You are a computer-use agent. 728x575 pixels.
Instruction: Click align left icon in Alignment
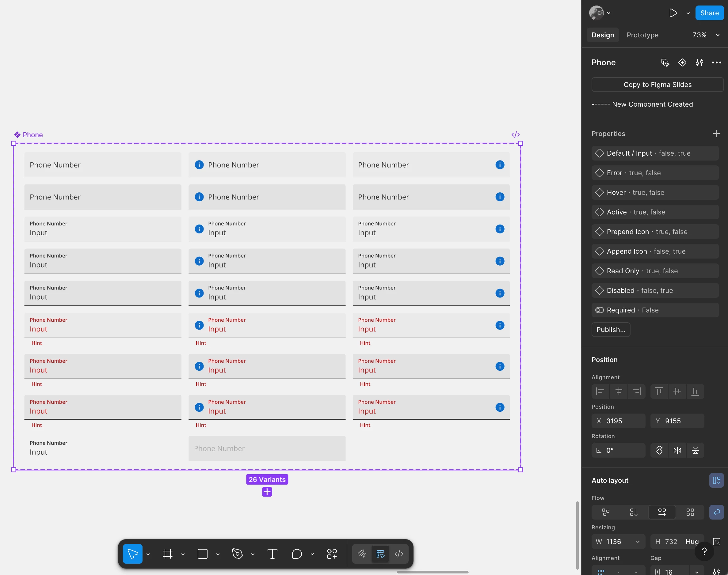[600, 391]
